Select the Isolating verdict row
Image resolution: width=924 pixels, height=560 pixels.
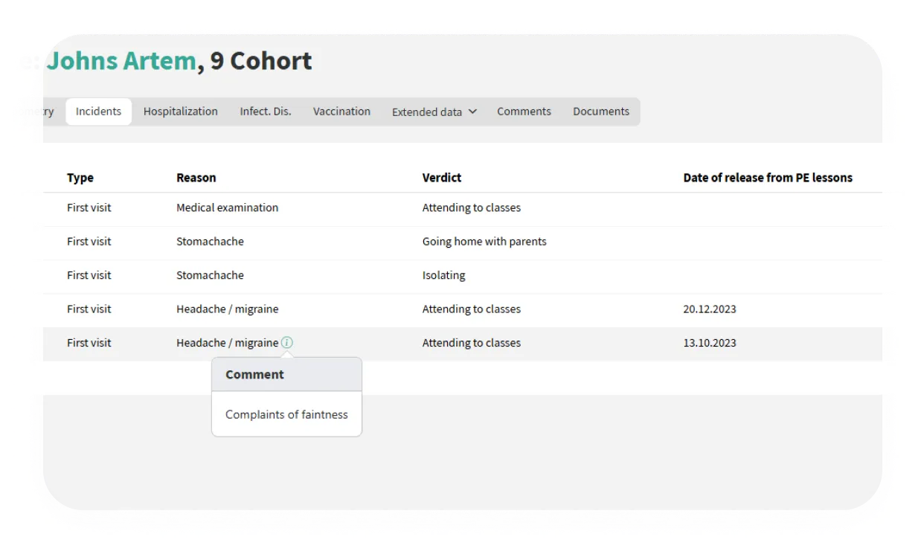[444, 275]
